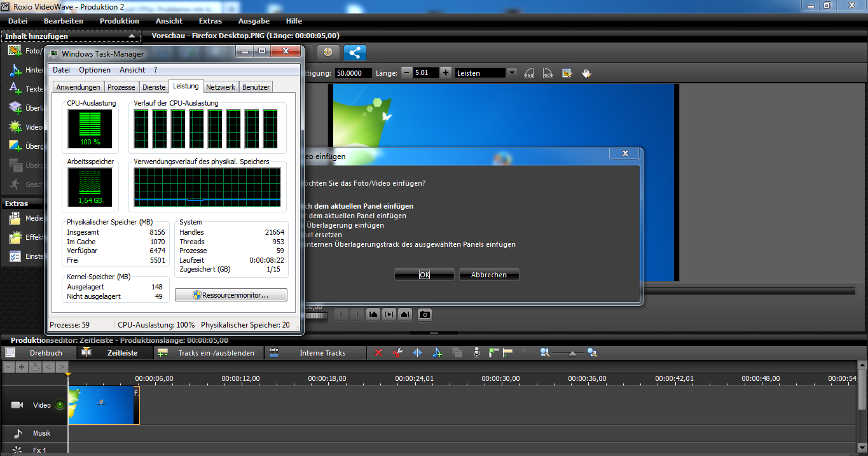Select the Musik track label
Viewport: 868px width, 456px height.
[x=41, y=434]
